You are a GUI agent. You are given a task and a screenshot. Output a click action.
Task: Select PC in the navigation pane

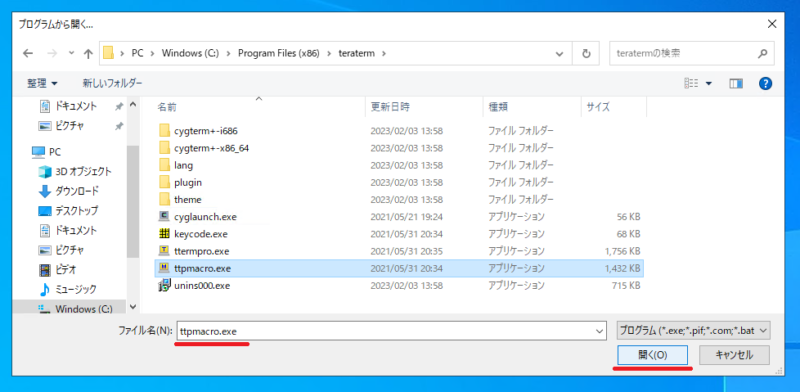point(55,152)
